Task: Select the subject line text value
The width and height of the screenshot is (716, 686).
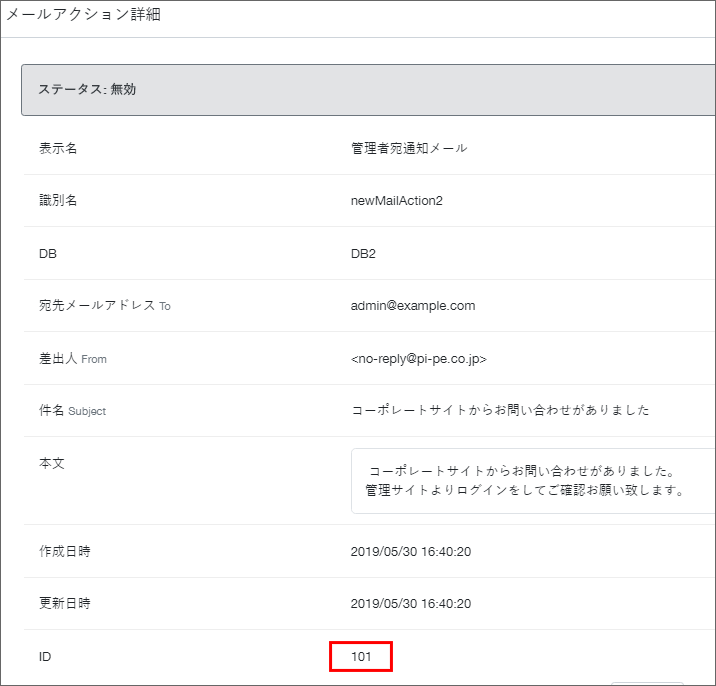Action: (x=500, y=410)
